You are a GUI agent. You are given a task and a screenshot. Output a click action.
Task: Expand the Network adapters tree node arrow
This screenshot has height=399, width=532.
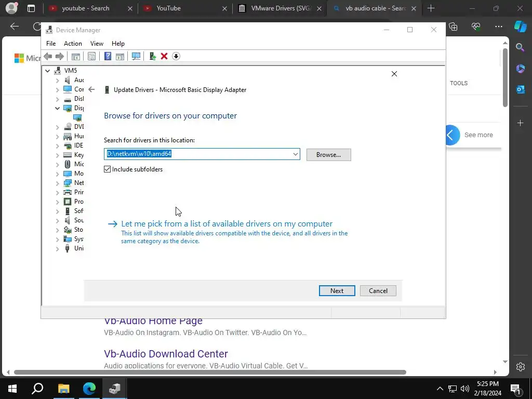pyautogui.click(x=57, y=183)
